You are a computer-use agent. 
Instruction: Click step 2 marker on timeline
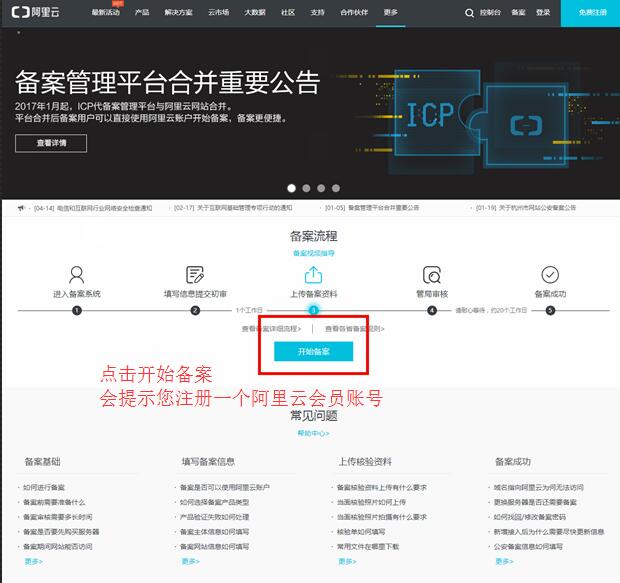[x=195, y=310]
